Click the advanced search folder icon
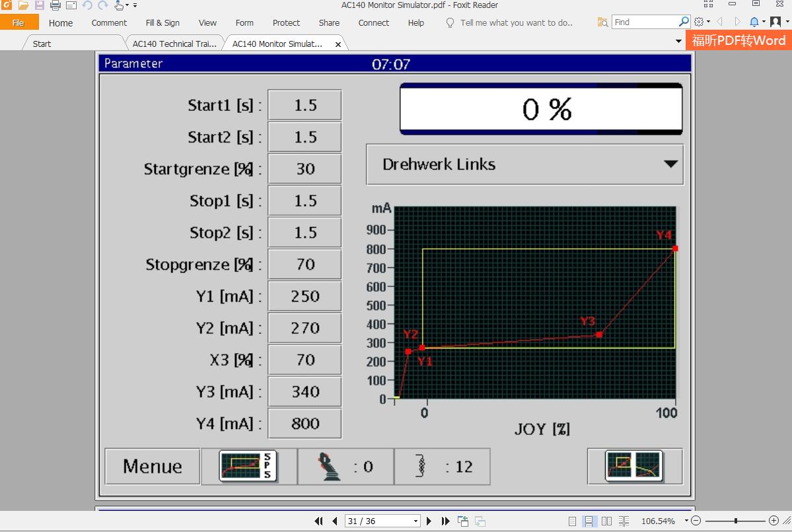Viewport: 792px width, 532px height. [x=602, y=22]
